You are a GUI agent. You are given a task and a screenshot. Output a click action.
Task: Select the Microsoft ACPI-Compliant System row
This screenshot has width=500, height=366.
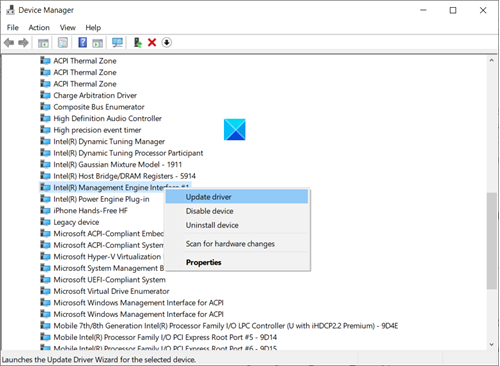tap(108, 245)
